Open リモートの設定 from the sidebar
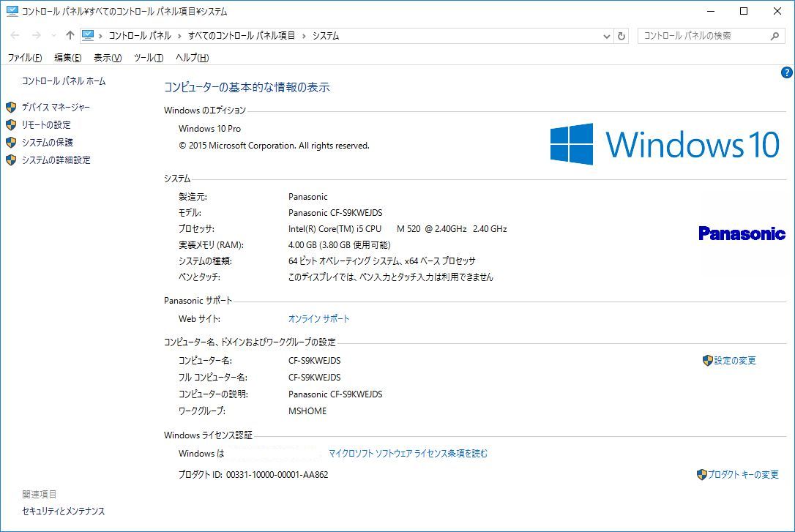 [46, 125]
